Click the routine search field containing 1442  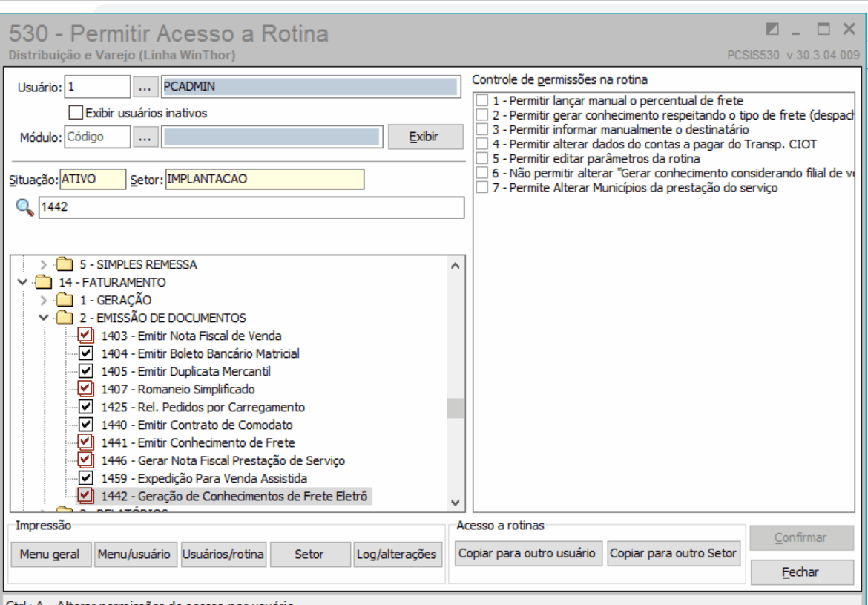(x=251, y=207)
